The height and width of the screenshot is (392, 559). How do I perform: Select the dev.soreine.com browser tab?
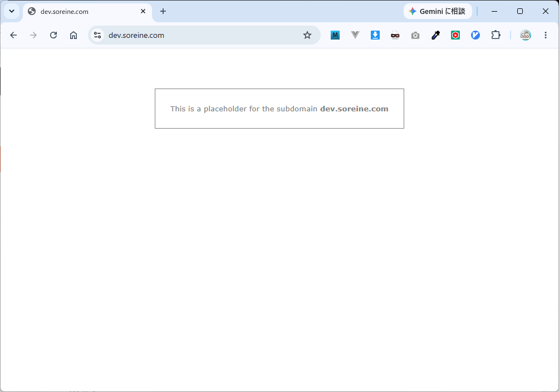(x=87, y=11)
